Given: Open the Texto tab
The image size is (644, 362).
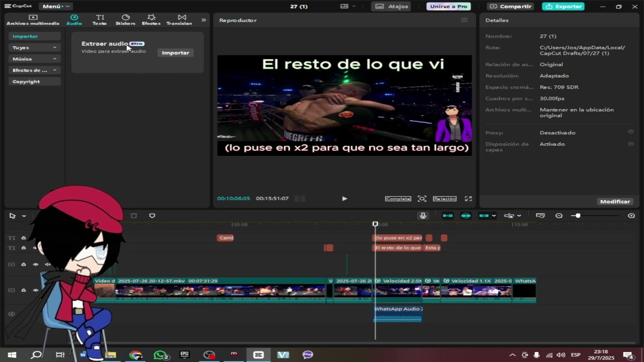Looking at the screenshot, I should [x=100, y=20].
